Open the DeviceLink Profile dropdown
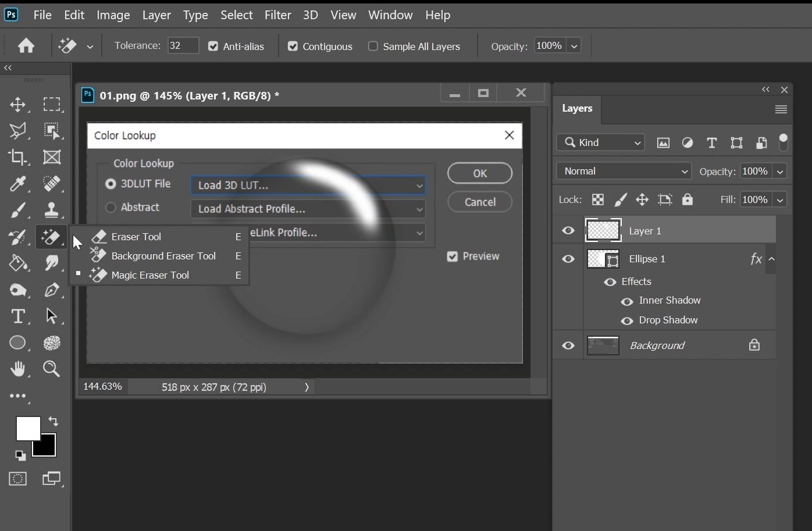Screen dimensions: 812x531 click(337, 233)
